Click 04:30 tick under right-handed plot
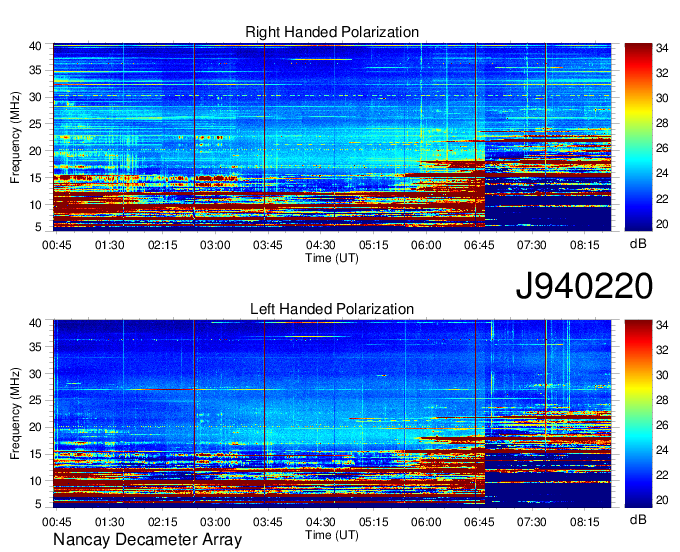The height and width of the screenshot is (552, 680). [x=320, y=245]
